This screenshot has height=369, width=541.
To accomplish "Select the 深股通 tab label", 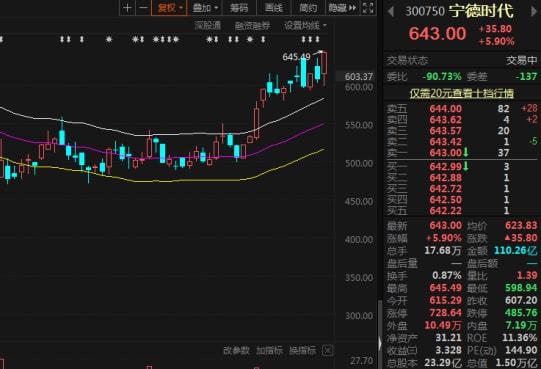I will point(207,26).
